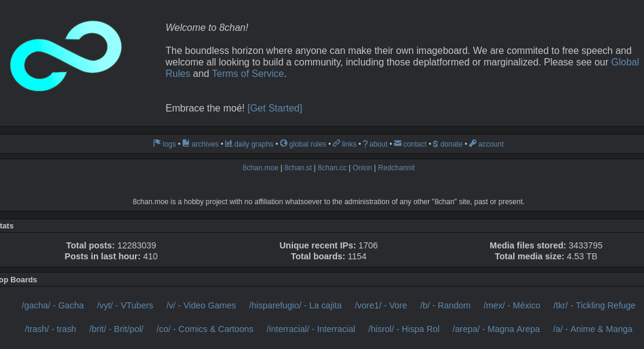
Task: Go to the /co/ - Comics & Cartoons board
Action: (x=205, y=329)
